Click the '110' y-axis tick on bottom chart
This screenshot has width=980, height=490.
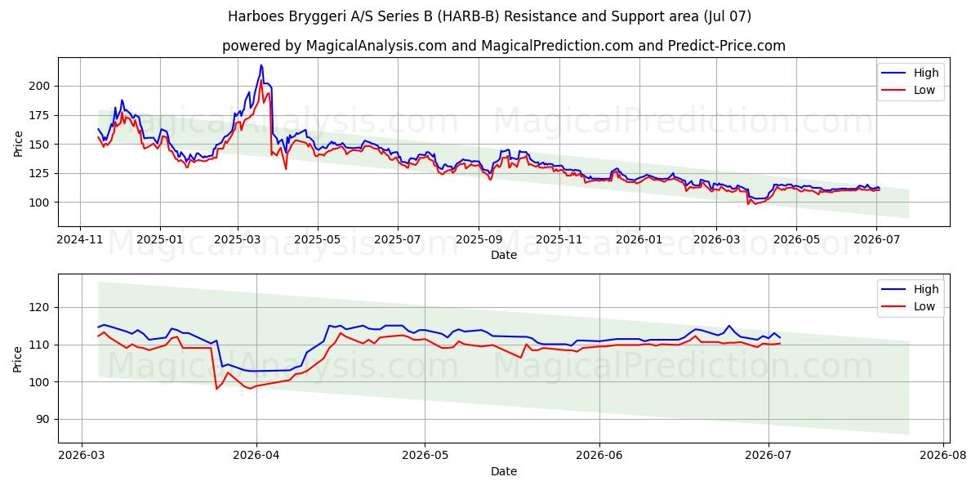tap(41, 345)
